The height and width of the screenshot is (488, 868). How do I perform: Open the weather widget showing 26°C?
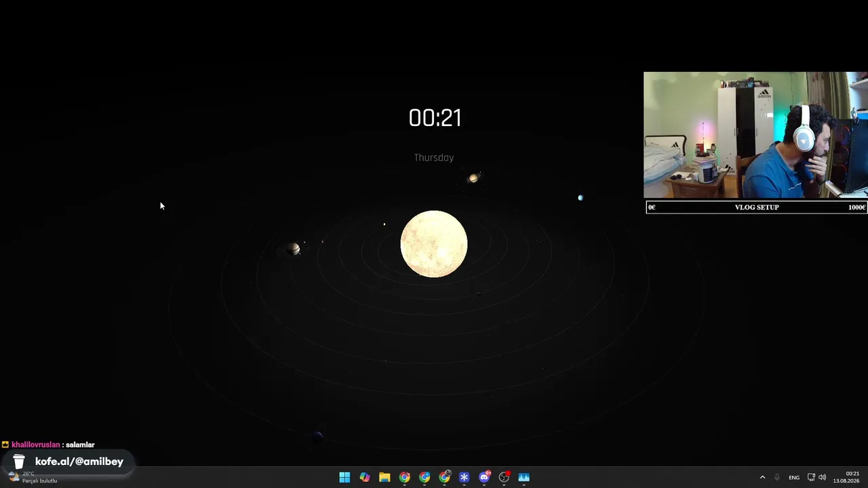(33, 477)
